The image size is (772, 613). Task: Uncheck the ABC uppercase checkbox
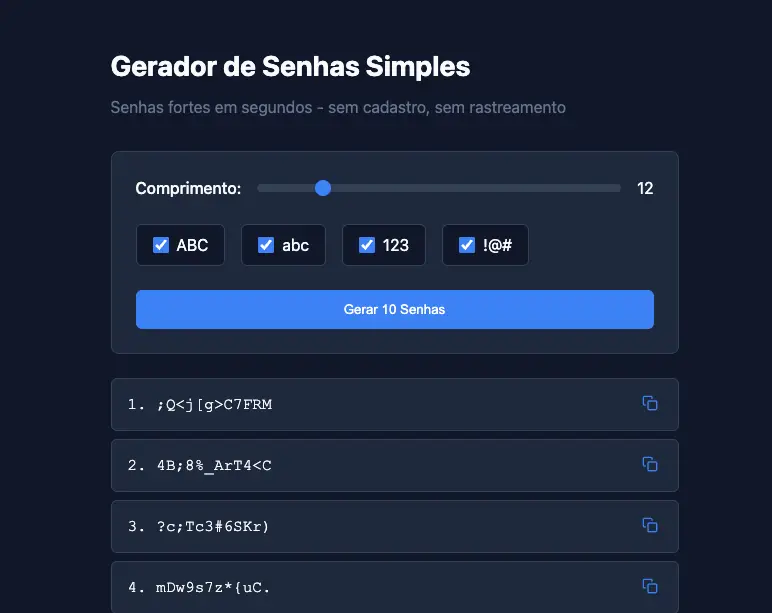[x=161, y=245]
